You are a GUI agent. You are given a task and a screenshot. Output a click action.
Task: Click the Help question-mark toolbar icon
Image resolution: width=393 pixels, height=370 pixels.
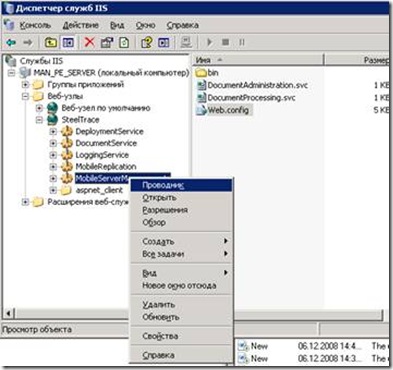click(146, 43)
